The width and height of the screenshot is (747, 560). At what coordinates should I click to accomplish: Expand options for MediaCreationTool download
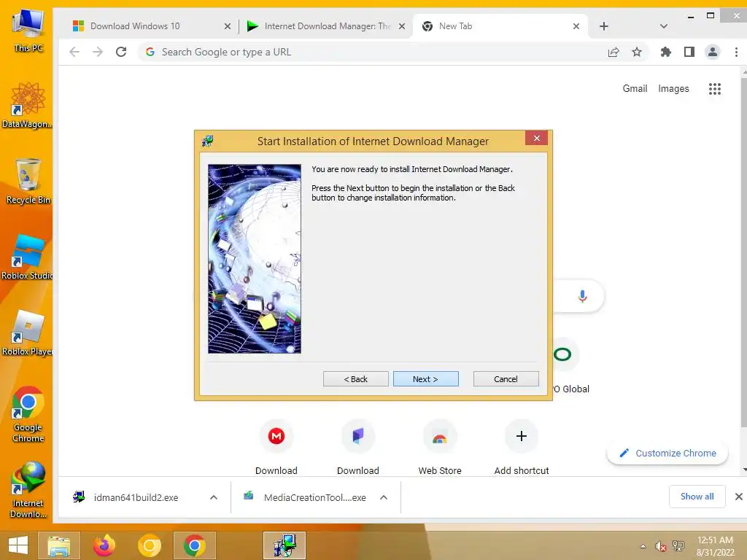(x=384, y=497)
